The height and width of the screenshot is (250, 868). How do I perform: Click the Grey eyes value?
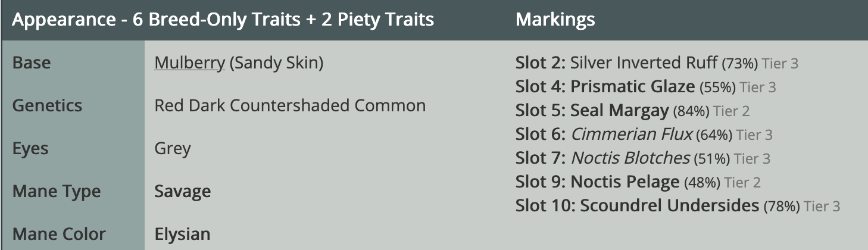point(172,149)
